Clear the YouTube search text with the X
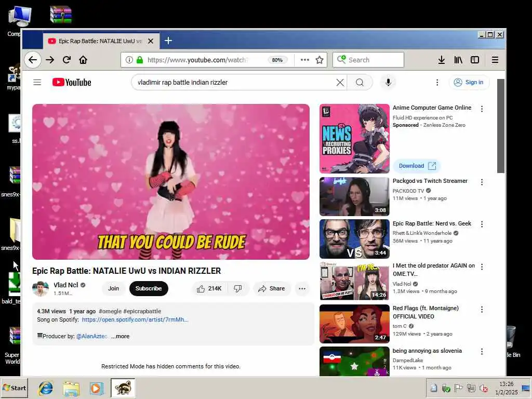 pyautogui.click(x=340, y=83)
